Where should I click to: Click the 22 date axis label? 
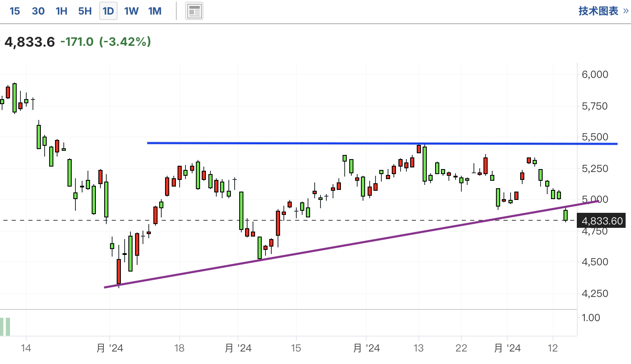461,348
